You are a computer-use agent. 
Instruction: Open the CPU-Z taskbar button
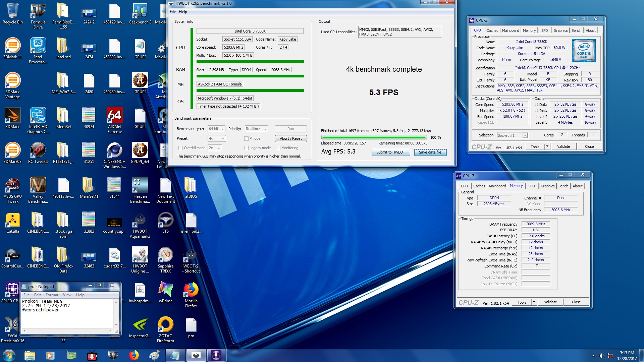(x=216, y=355)
